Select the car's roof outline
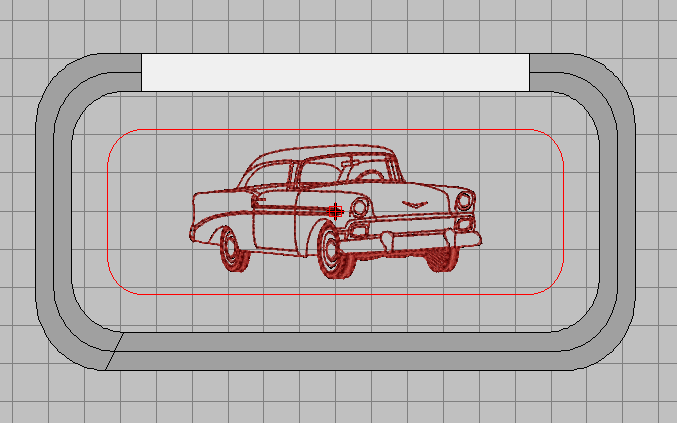677x423 pixels. click(320, 151)
